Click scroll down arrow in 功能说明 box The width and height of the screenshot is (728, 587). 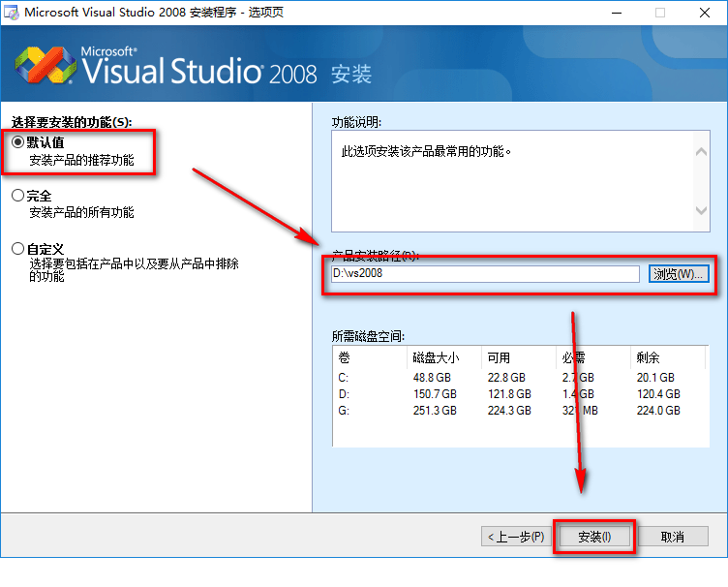[701, 210]
